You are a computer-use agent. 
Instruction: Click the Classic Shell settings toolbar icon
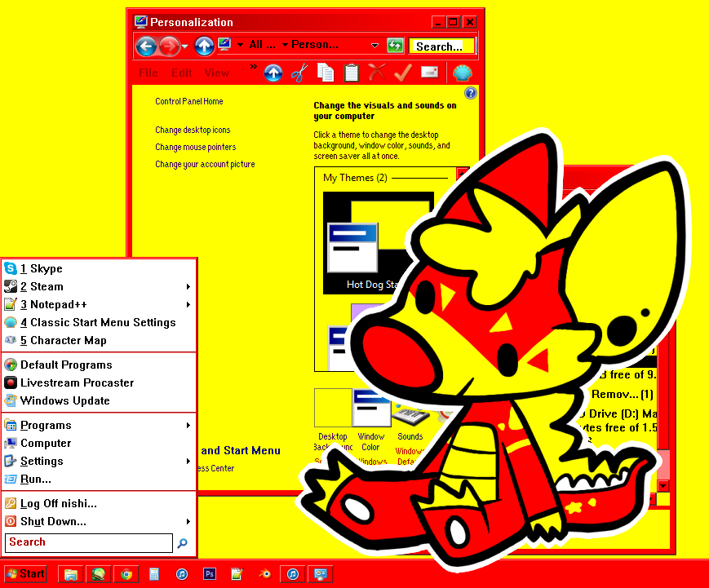click(x=462, y=73)
